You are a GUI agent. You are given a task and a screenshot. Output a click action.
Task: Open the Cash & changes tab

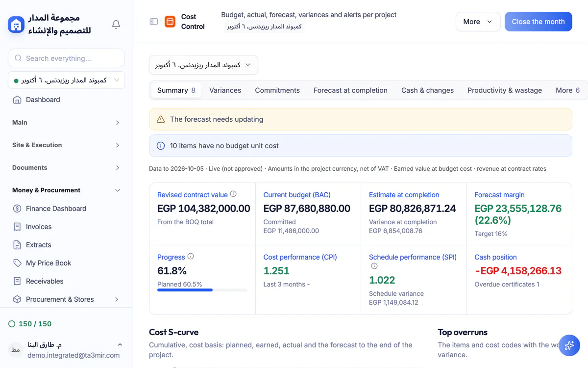[x=427, y=90]
